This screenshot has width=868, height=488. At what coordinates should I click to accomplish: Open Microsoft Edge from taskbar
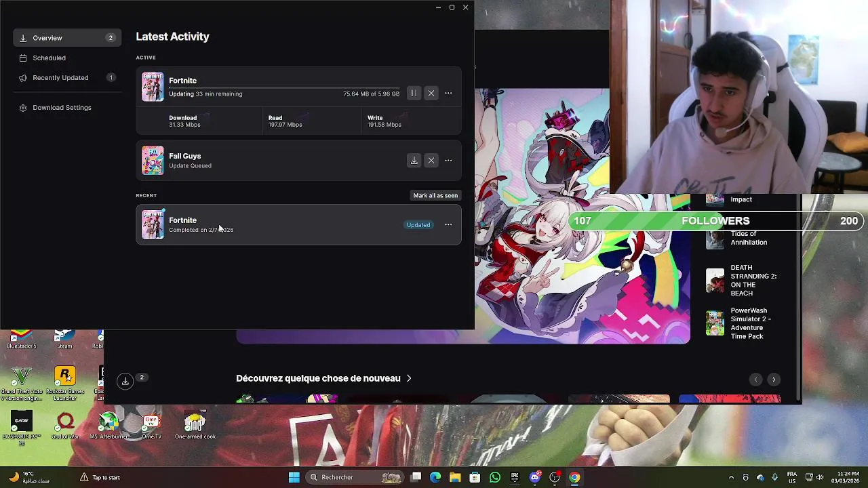435,477
